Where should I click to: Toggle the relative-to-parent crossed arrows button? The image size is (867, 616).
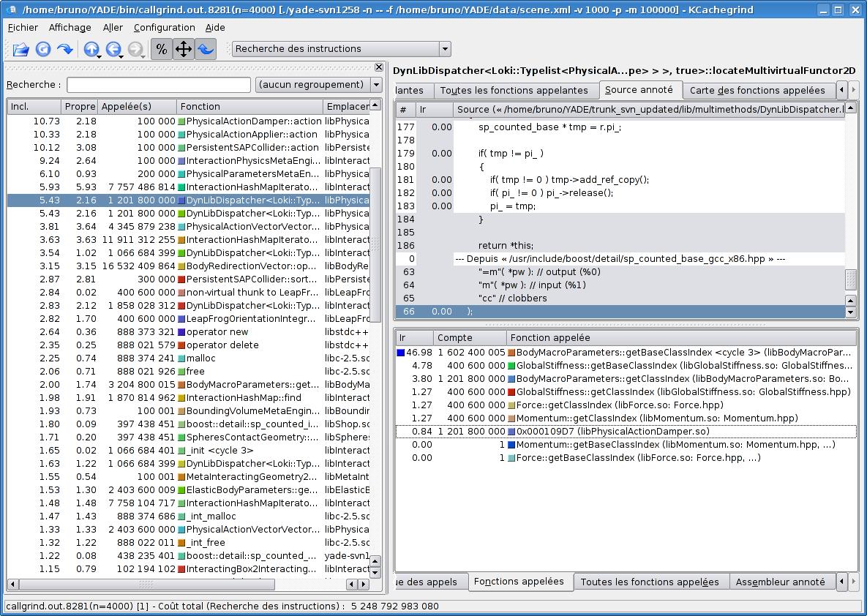pyautogui.click(x=184, y=49)
